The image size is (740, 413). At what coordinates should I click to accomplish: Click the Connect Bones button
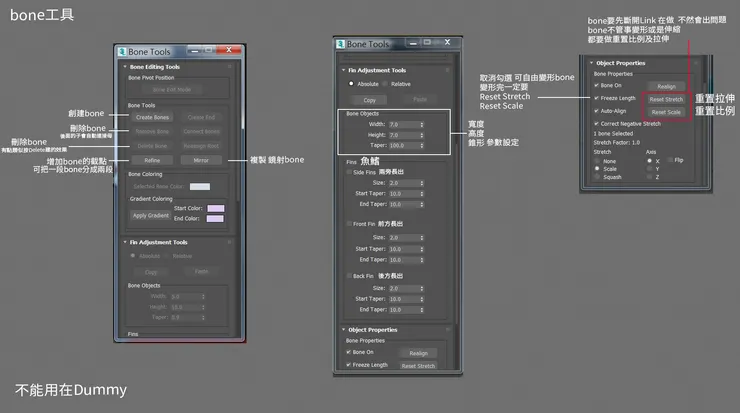click(x=201, y=132)
